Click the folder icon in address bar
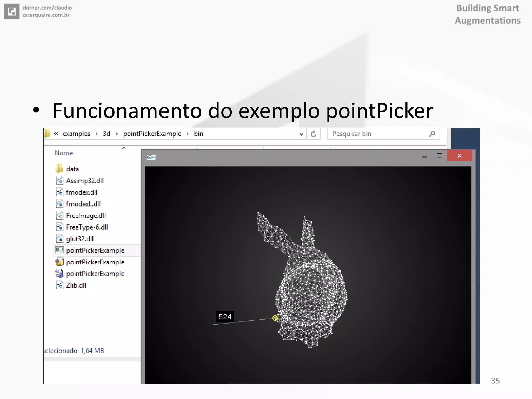Image resolution: width=532 pixels, height=399 pixels. (47, 134)
